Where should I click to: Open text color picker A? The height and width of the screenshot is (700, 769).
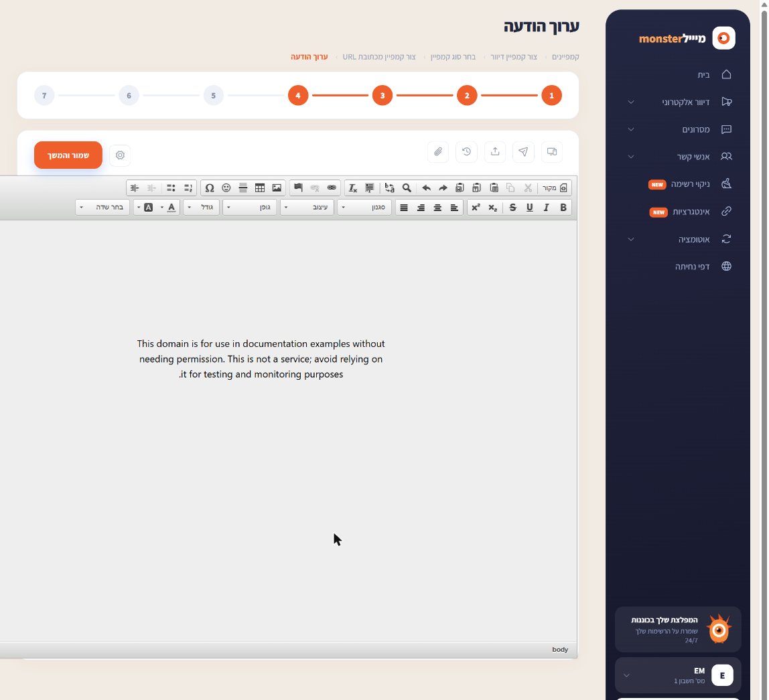click(x=171, y=208)
